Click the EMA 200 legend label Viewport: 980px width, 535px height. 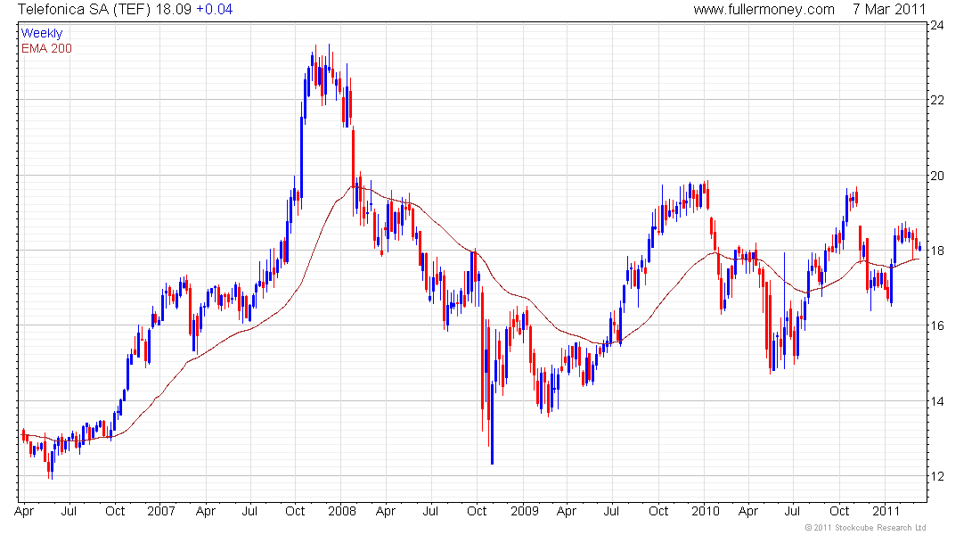coord(46,48)
